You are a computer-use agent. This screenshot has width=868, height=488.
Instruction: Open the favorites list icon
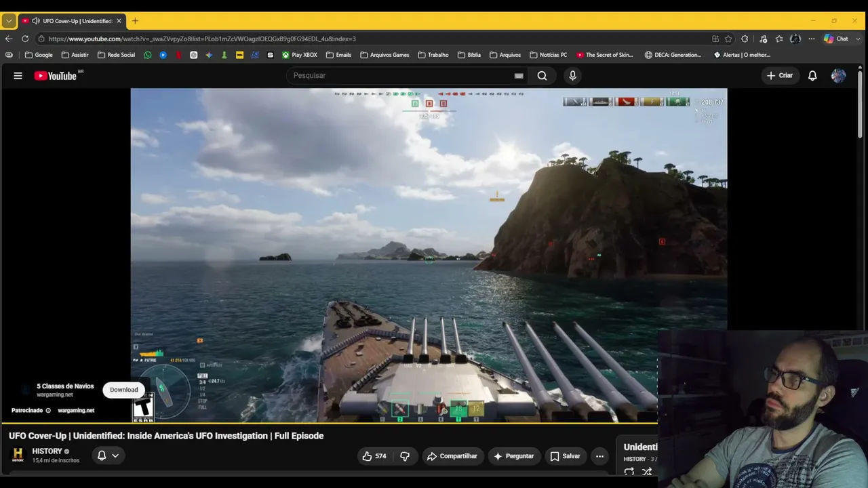[779, 39]
